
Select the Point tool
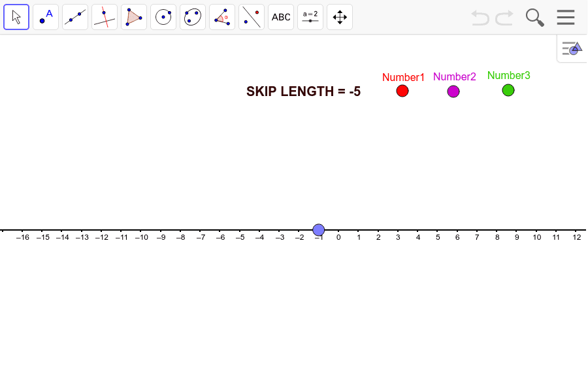tap(46, 17)
